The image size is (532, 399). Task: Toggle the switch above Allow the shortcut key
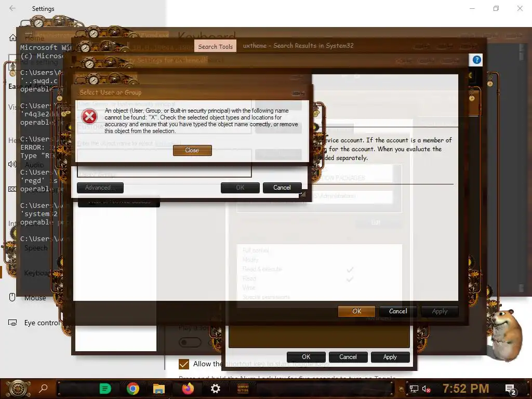190,342
